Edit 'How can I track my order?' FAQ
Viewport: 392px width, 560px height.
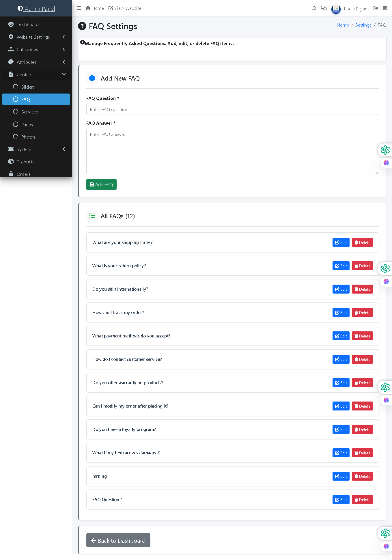click(341, 313)
